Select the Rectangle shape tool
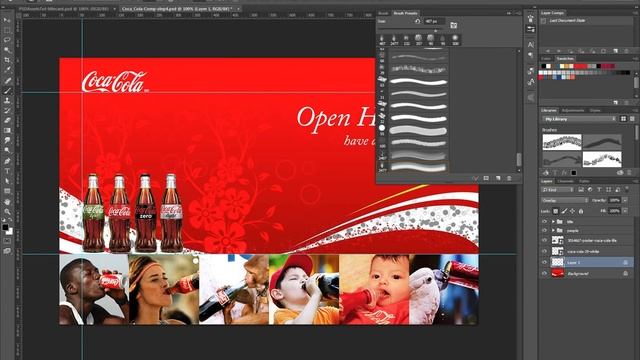640x360 pixels. [x=7, y=191]
